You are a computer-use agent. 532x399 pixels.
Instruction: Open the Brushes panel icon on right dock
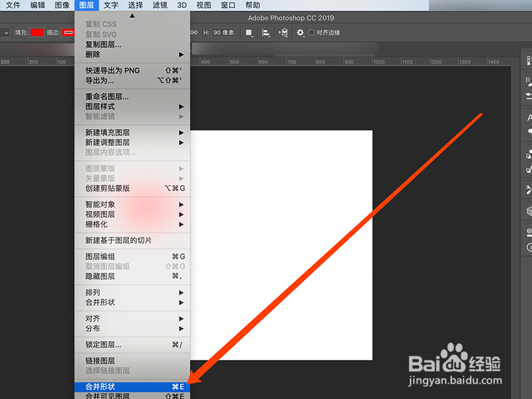coord(529,96)
